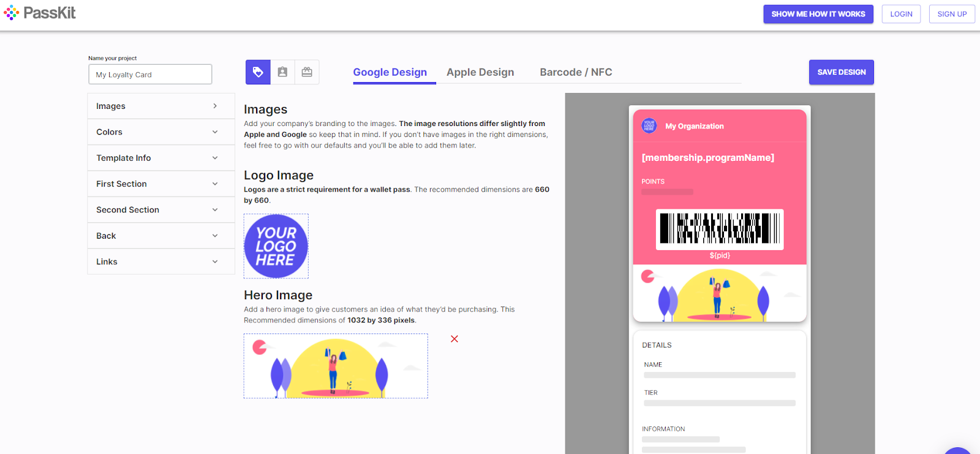This screenshot has width=980, height=454.
Task: Open the LOGIN page
Action: click(x=901, y=14)
